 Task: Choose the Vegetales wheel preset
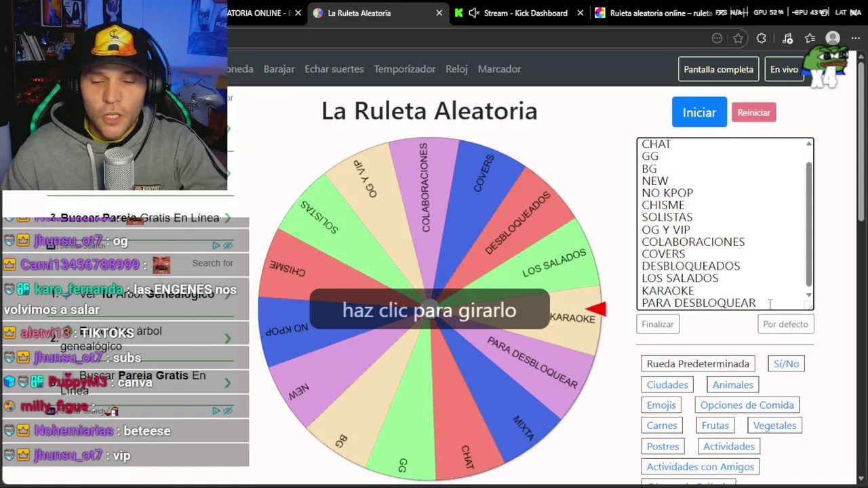coord(774,426)
